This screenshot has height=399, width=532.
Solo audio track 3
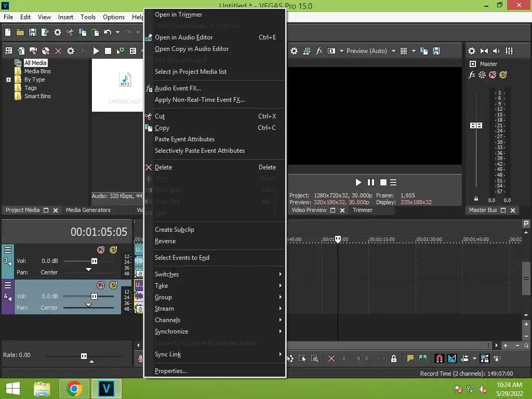[113, 250]
